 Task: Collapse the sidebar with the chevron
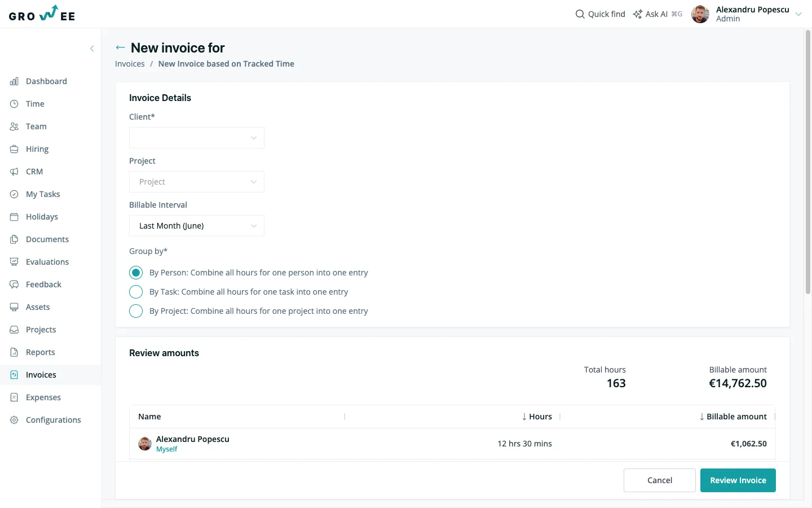coord(92,49)
